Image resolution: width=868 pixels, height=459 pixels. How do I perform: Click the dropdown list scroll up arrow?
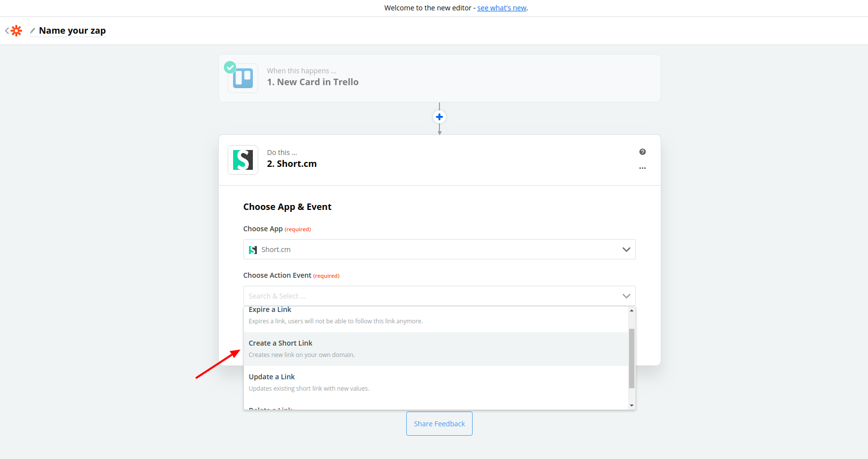[631, 310]
